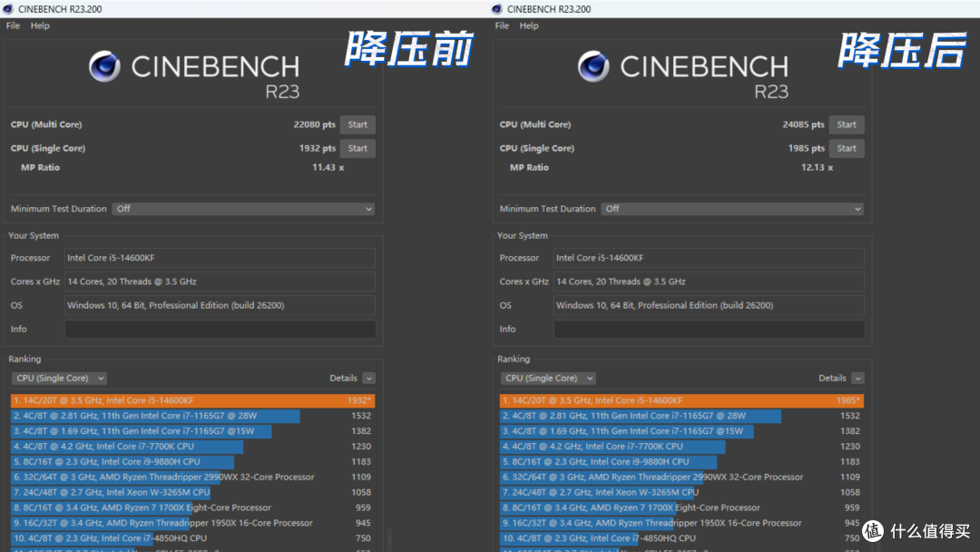Open the Help menu in right Cinebench window
Image resolution: width=980 pixels, height=552 pixels.
pos(529,25)
